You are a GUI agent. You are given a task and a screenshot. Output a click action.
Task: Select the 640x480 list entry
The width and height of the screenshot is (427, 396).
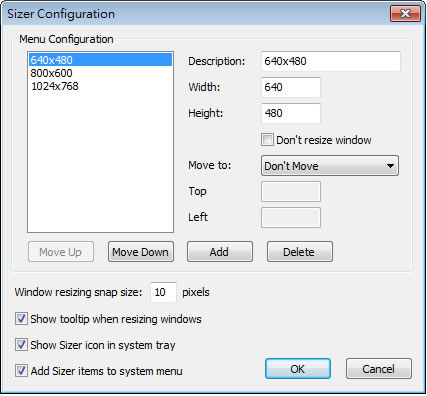(100, 60)
